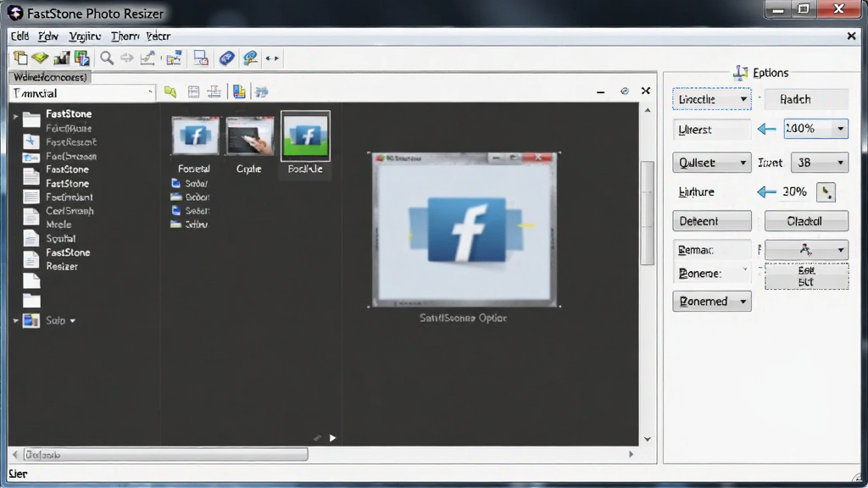Click the Remanc input field
The width and height of the screenshot is (868, 488).
click(712, 250)
